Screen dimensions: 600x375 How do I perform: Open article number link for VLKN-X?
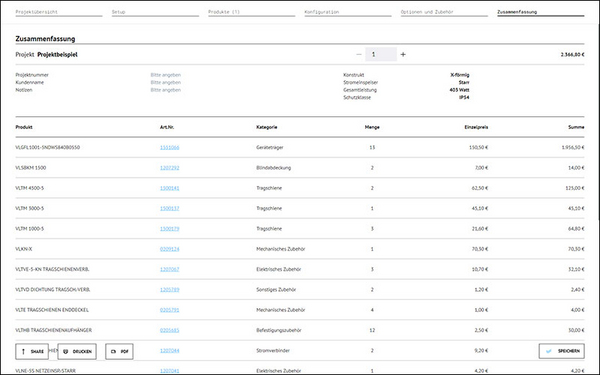(x=170, y=249)
